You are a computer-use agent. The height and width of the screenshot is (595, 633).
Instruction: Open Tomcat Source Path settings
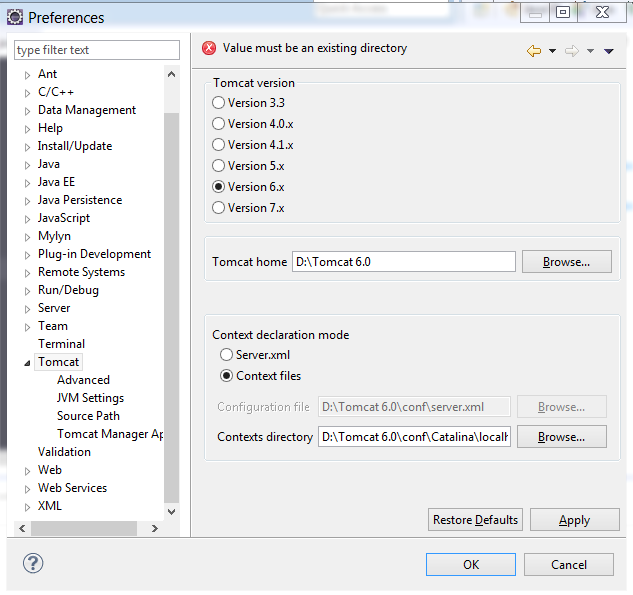88,416
